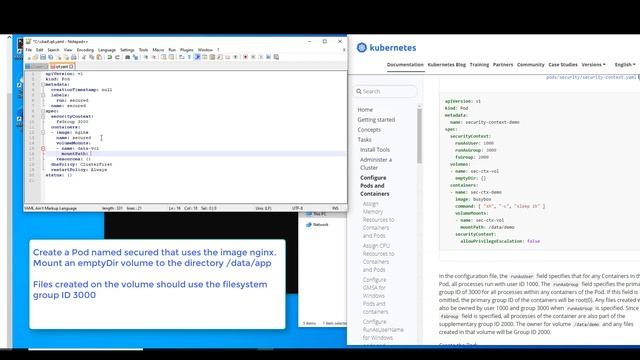
Task: Click the Open file icon in Notepad++ toolbar
Action: coord(35,57)
